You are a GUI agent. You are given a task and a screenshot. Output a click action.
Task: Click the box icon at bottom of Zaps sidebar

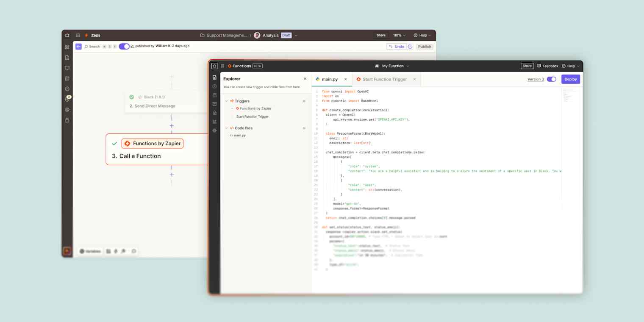coord(67,120)
